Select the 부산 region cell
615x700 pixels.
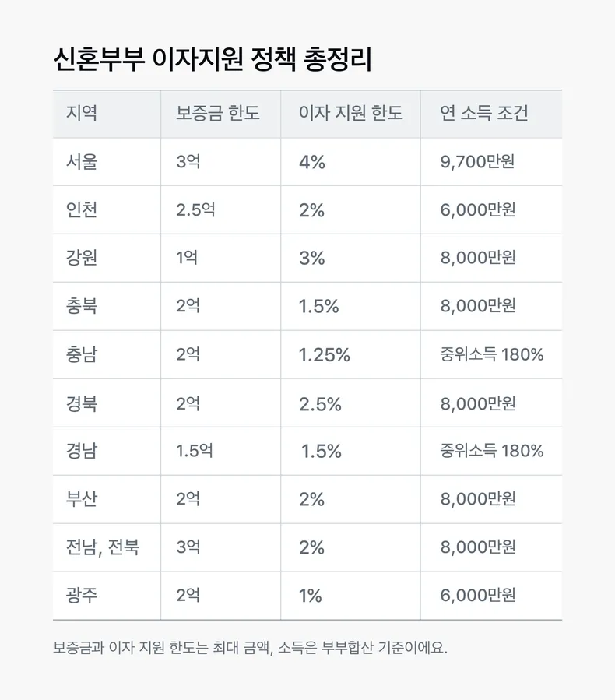(x=107, y=499)
